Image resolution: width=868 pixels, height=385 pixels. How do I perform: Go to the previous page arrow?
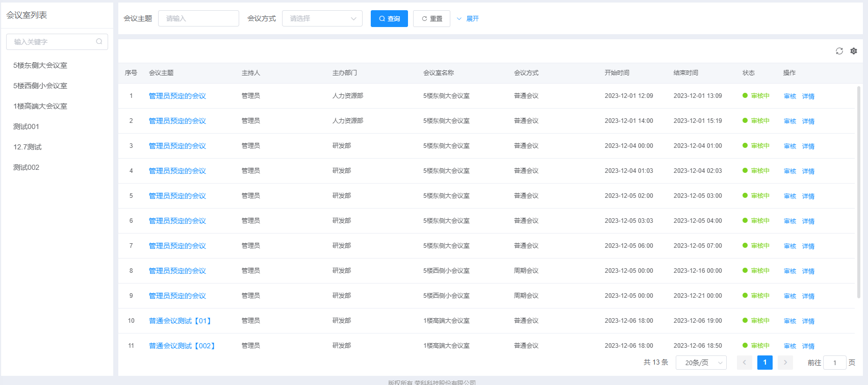[x=744, y=363]
